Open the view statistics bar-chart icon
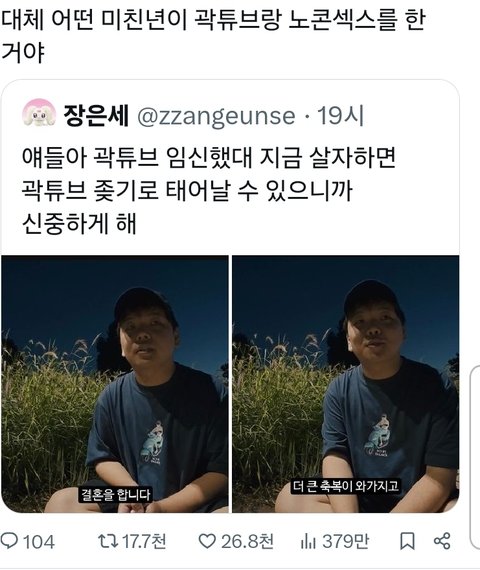Screen dimensions: 480x570 (x=308, y=541)
